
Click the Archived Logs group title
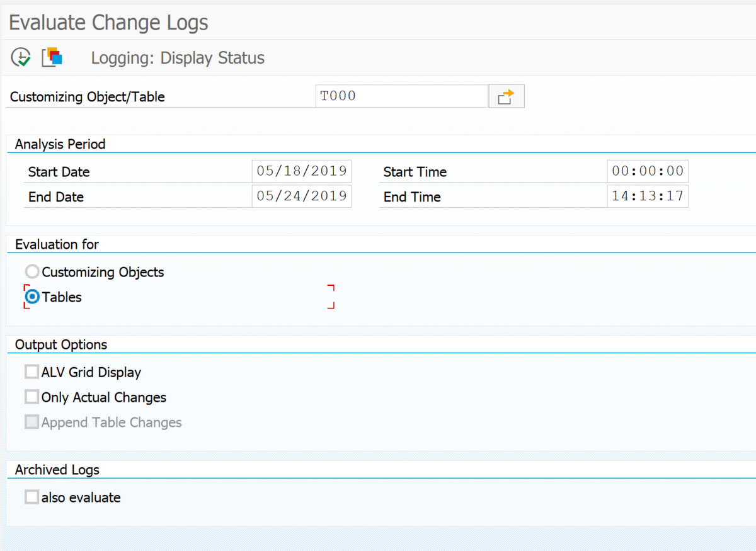[57, 470]
